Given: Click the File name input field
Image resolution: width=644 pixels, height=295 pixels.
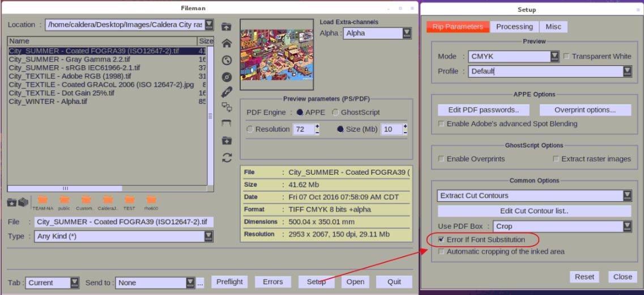Looking at the screenshot, I should point(124,222).
